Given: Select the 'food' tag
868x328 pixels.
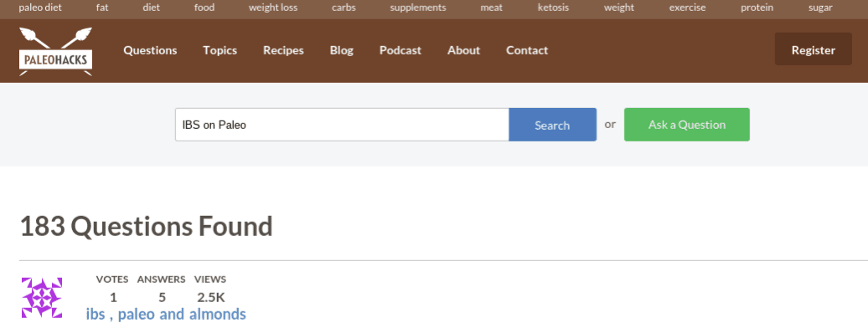Looking at the screenshot, I should point(204,8).
